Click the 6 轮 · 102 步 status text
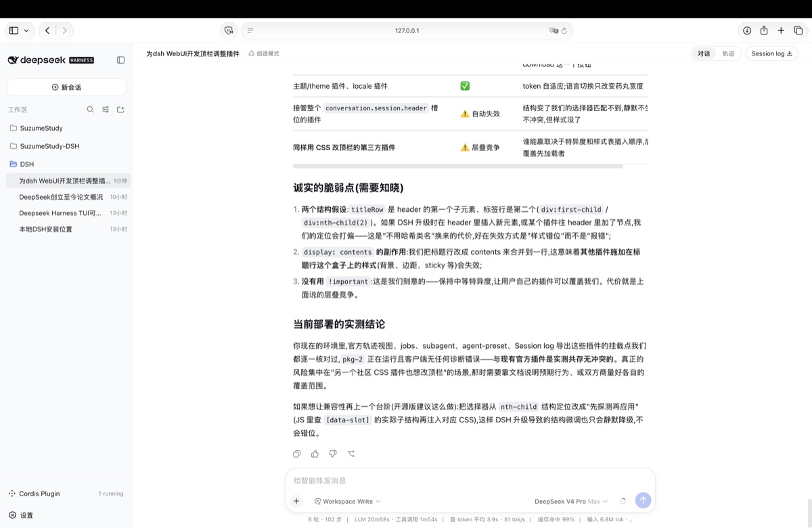This screenshot has width=812, height=528. [325, 520]
